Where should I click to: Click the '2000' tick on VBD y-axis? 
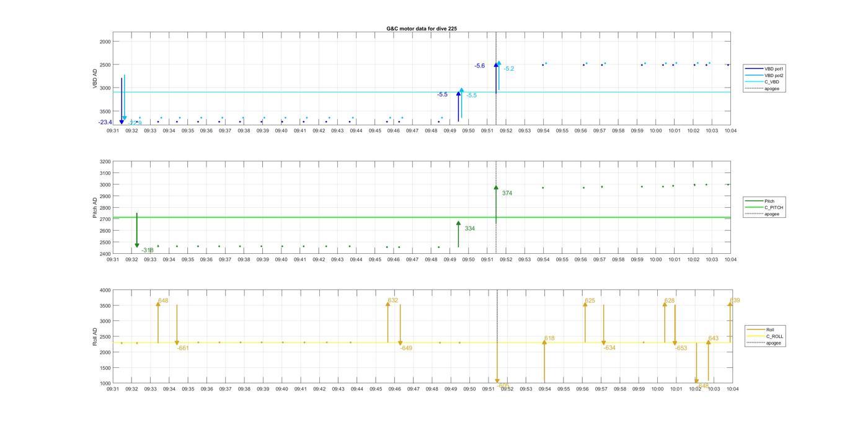tap(105, 42)
